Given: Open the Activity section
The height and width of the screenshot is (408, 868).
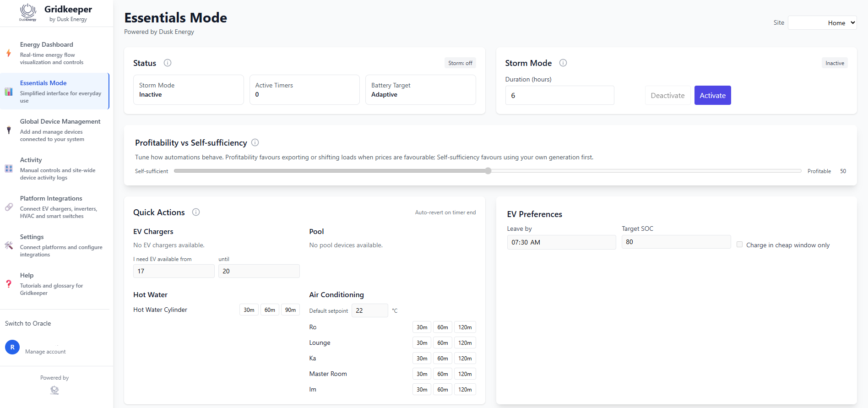Looking at the screenshot, I should [55, 169].
